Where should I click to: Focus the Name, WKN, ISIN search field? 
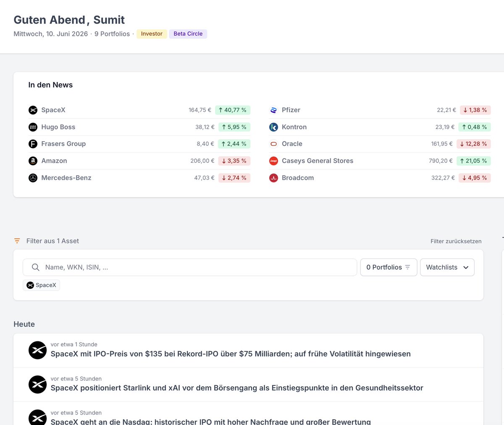(190, 267)
